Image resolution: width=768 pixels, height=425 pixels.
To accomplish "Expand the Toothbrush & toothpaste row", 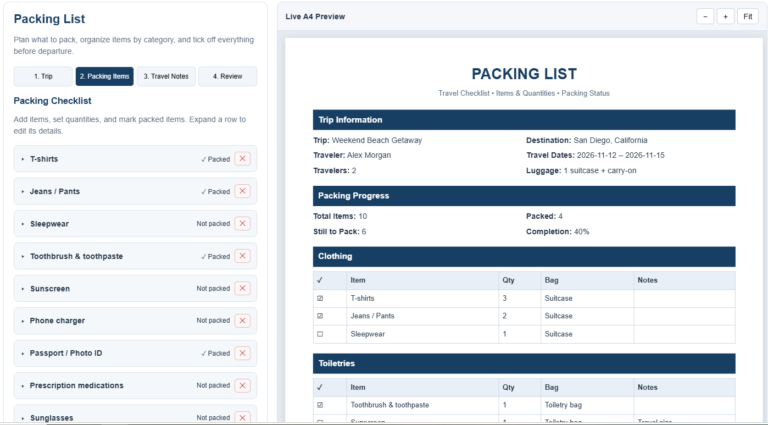I will click(23, 257).
